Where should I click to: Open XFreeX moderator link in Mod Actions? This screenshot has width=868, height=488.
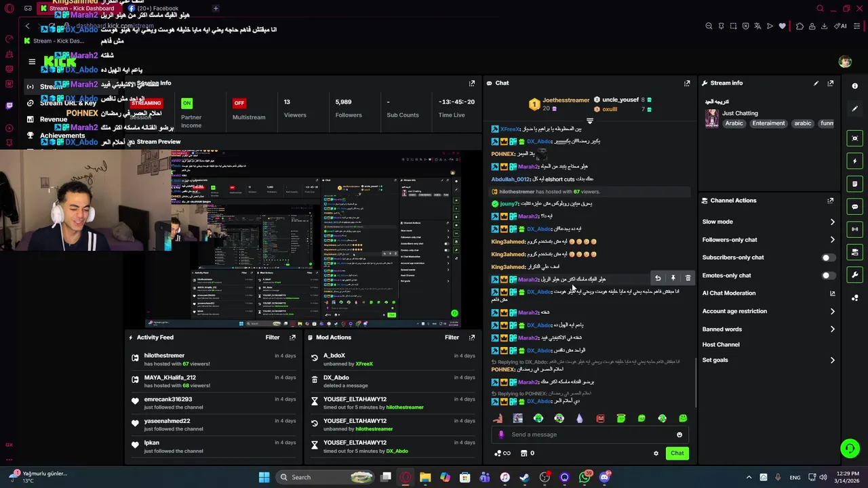click(x=364, y=364)
